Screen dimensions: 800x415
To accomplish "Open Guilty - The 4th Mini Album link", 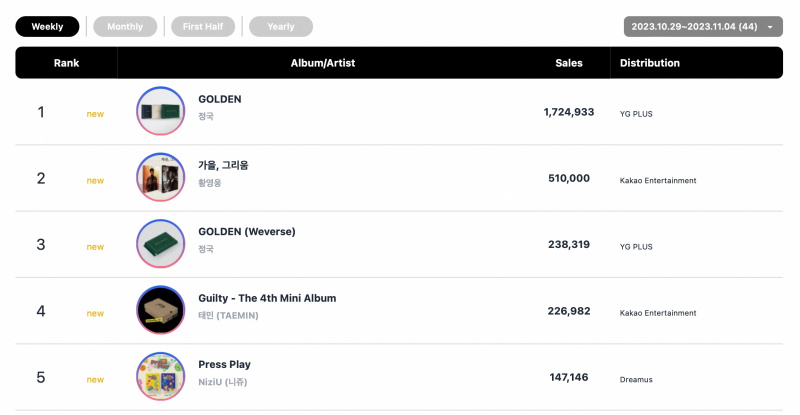I will pos(267,298).
